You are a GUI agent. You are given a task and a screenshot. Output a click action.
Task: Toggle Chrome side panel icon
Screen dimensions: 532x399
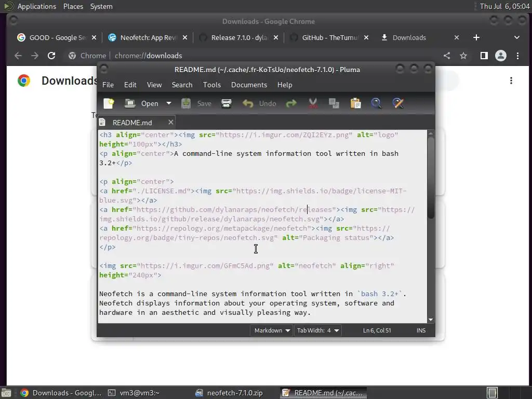pyautogui.click(x=484, y=56)
